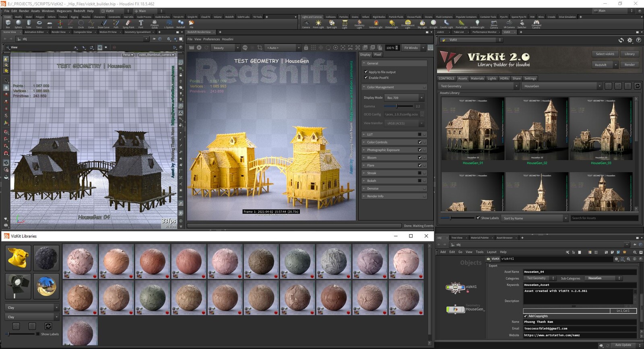Start the Redshift render play button
Viewport: 644px width, 349px height.
point(199,47)
